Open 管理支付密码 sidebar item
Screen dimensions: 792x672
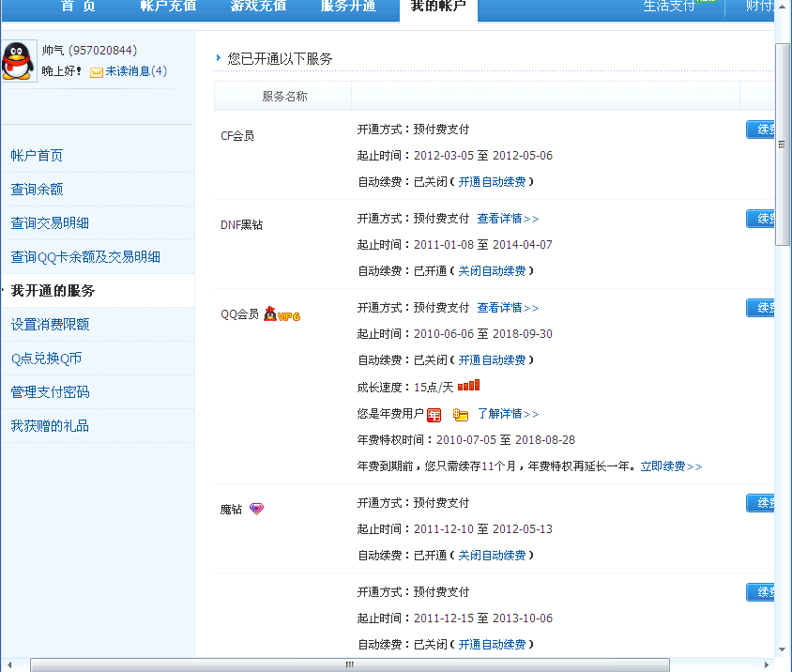pyautogui.click(x=50, y=392)
